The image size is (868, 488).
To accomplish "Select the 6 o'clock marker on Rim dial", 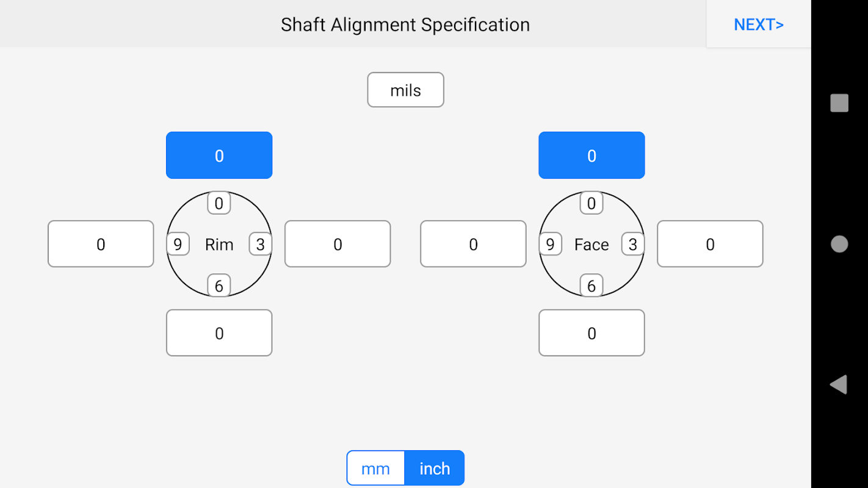I will pyautogui.click(x=219, y=285).
